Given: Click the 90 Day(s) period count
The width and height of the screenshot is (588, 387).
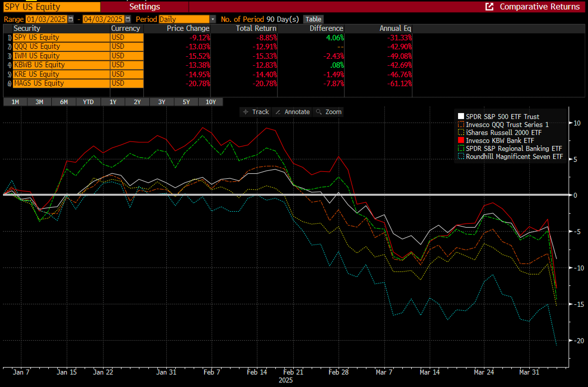Looking at the screenshot, I should pos(283,19).
